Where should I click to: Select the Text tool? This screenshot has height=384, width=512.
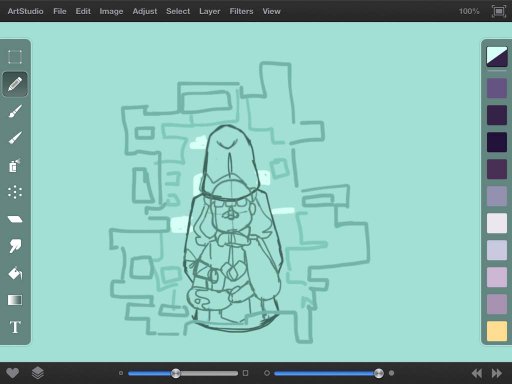point(15,327)
